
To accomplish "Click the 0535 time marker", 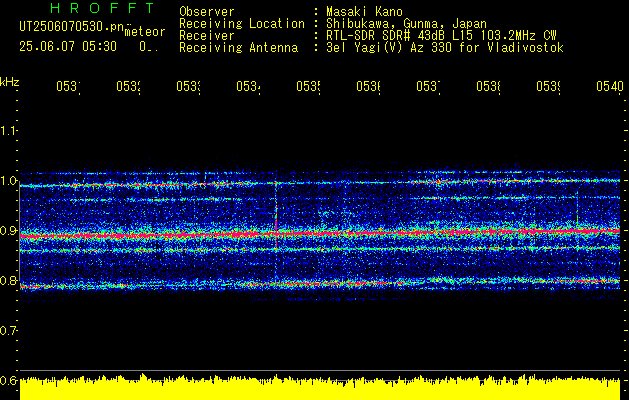I will point(308,86).
